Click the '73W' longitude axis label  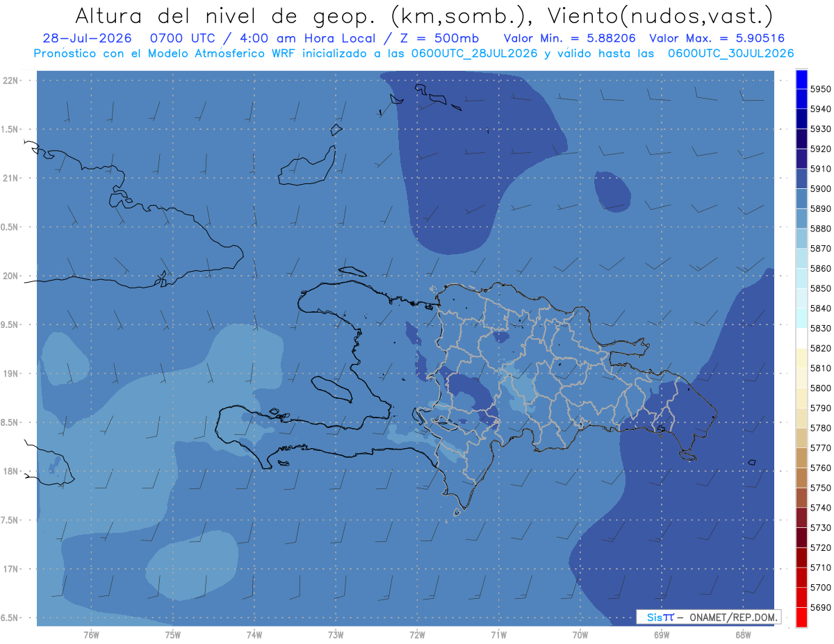(336, 635)
